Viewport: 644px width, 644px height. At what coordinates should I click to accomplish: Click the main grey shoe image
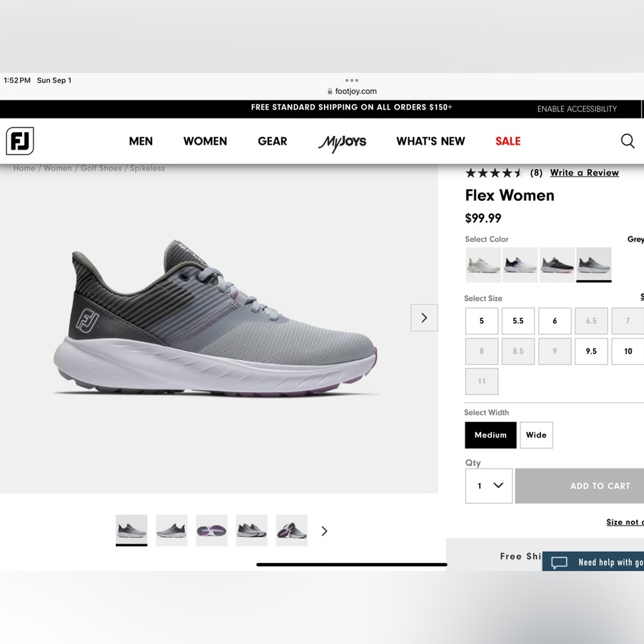(x=216, y=318)
